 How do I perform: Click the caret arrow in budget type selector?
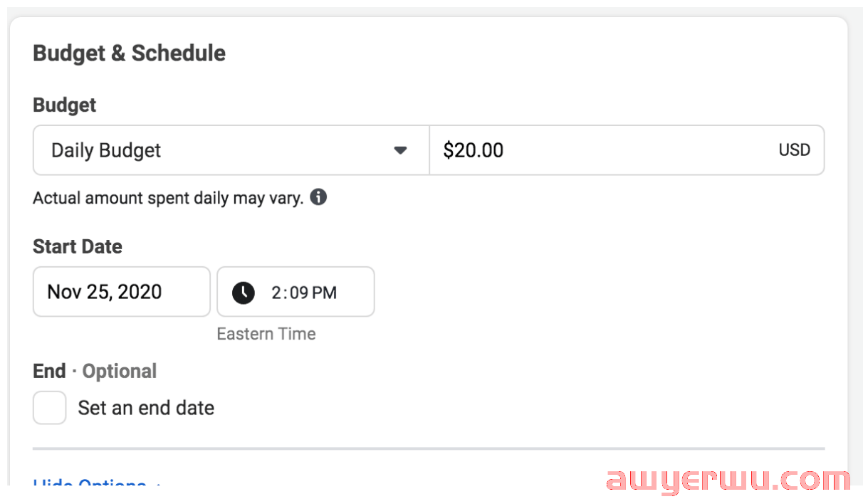400,150
